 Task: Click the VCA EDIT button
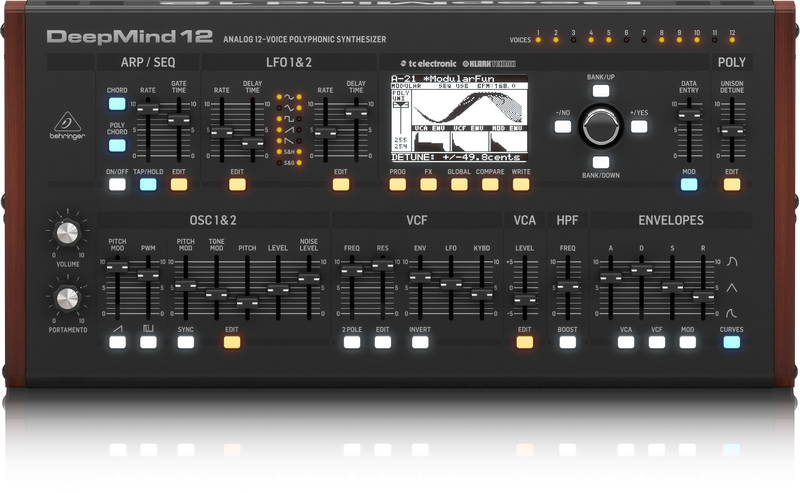pos(524,342)
